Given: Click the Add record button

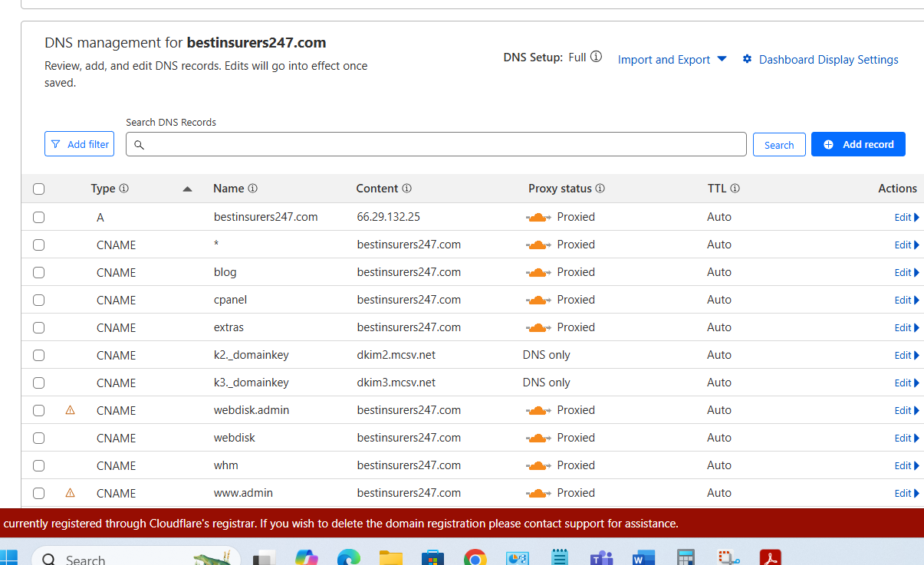Looking at the screenshot, I should tap(858, 144).
